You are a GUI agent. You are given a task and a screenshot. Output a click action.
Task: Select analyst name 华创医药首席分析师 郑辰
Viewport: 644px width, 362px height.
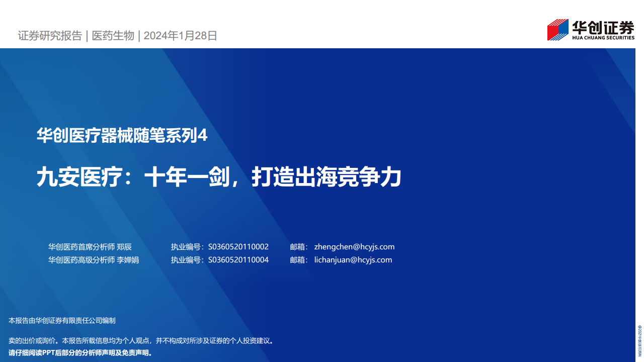pyautogui.click(x=90, y=247)
